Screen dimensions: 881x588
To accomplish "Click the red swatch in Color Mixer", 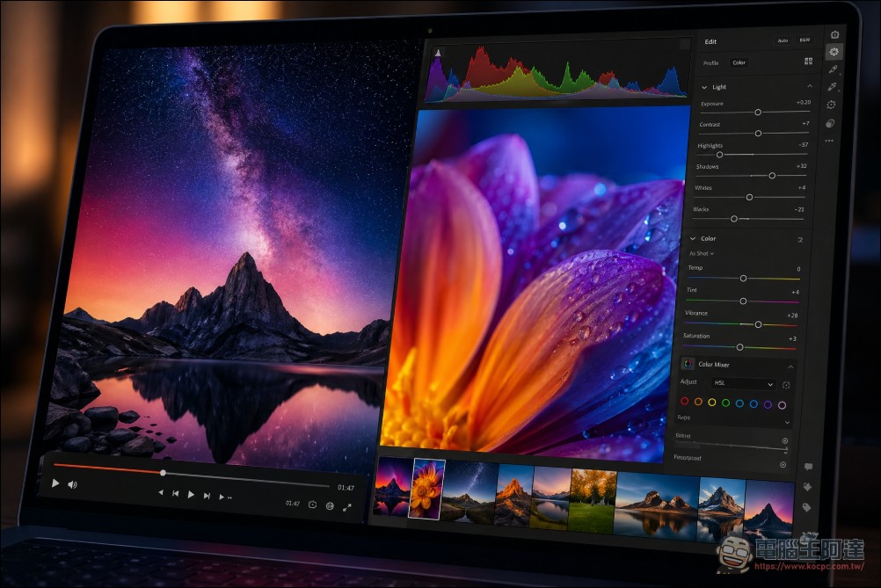I will coord(685,402).
